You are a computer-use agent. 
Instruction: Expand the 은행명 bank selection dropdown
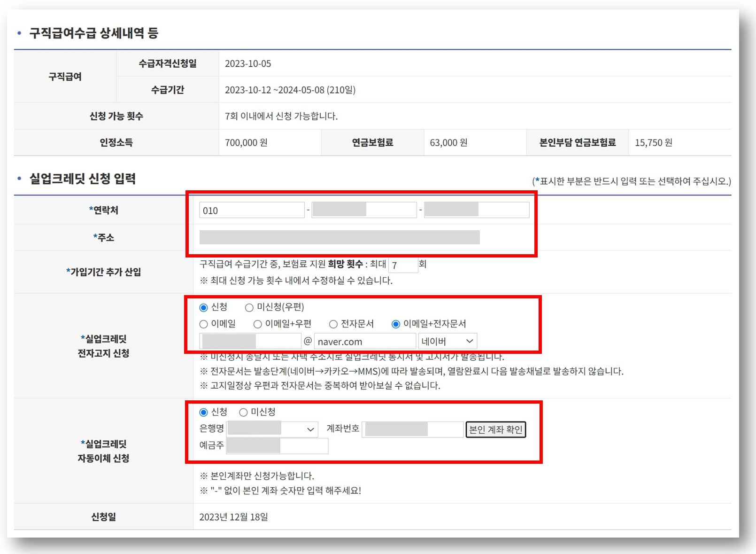[x=272, y=429]
